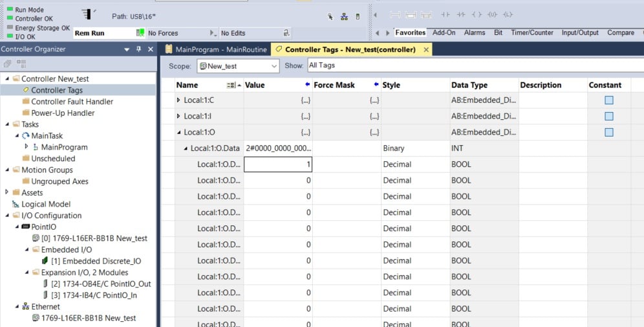Image resolution: width=644 pixels, height=327 pixels.
Task: Select the Output Energize (OTE) coil
Action: click(477, 15)
